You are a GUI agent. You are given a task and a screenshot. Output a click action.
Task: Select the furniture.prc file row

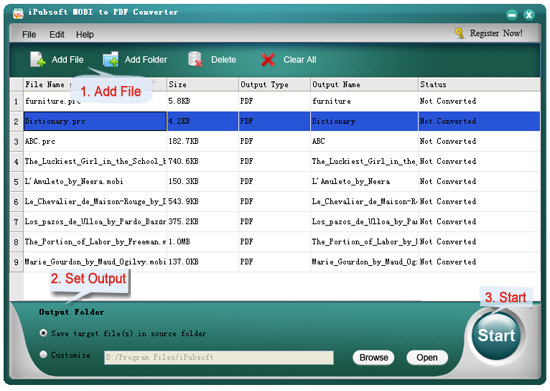pos(275,101)
